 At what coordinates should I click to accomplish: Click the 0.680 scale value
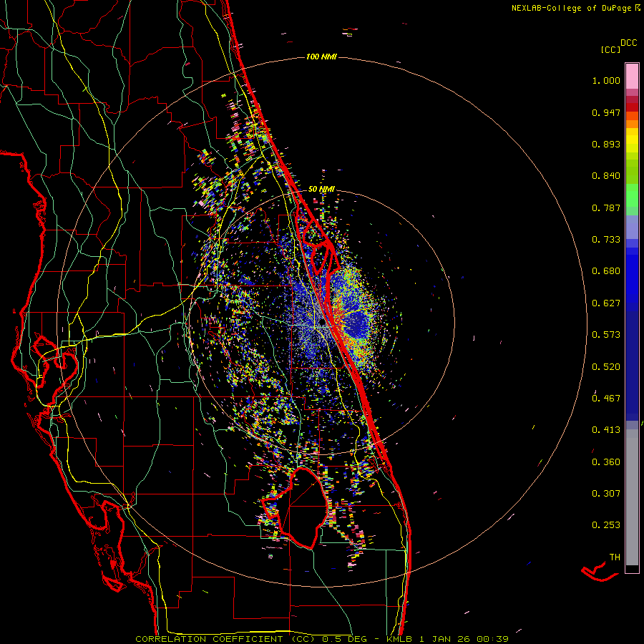606,271
